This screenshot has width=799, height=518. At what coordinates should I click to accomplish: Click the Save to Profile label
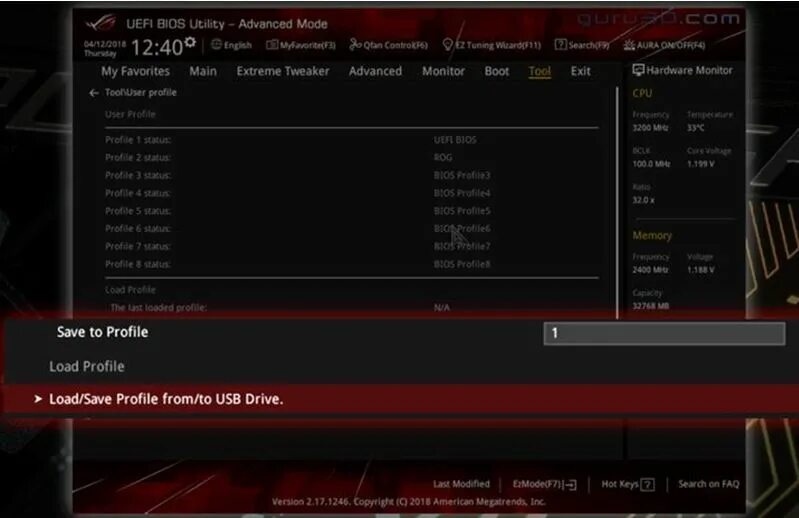102,332
